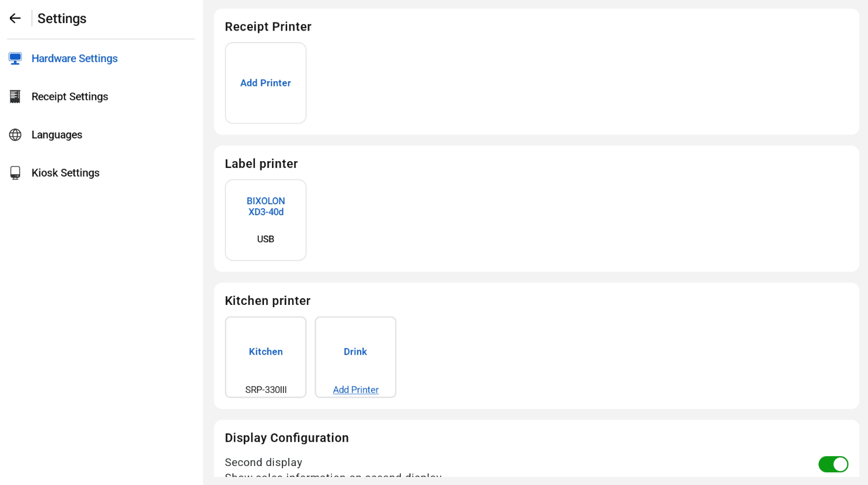Open Kiosk Settings section
The width and height of the screenshot is (868, 485).
click(66, 173)
